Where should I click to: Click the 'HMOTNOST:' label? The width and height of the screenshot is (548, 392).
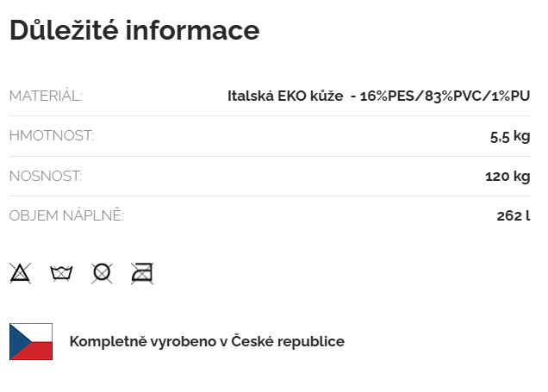click(x=51, y=136)
